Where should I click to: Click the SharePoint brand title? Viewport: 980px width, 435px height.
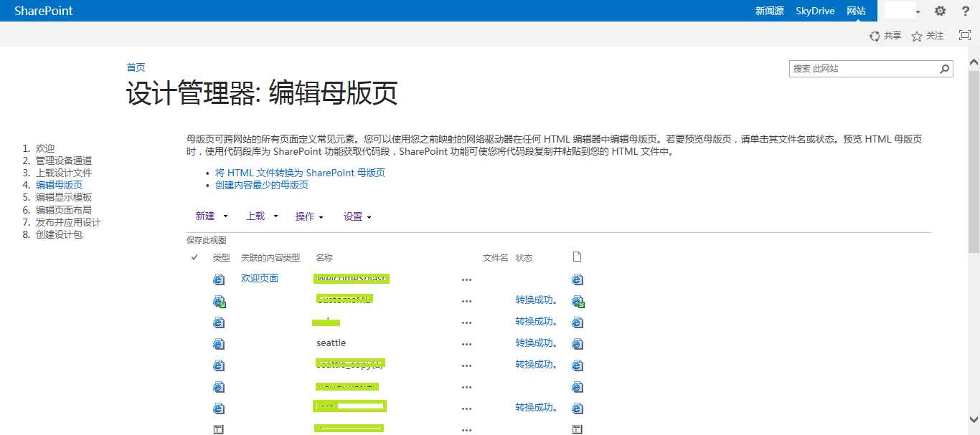point(43,11)
